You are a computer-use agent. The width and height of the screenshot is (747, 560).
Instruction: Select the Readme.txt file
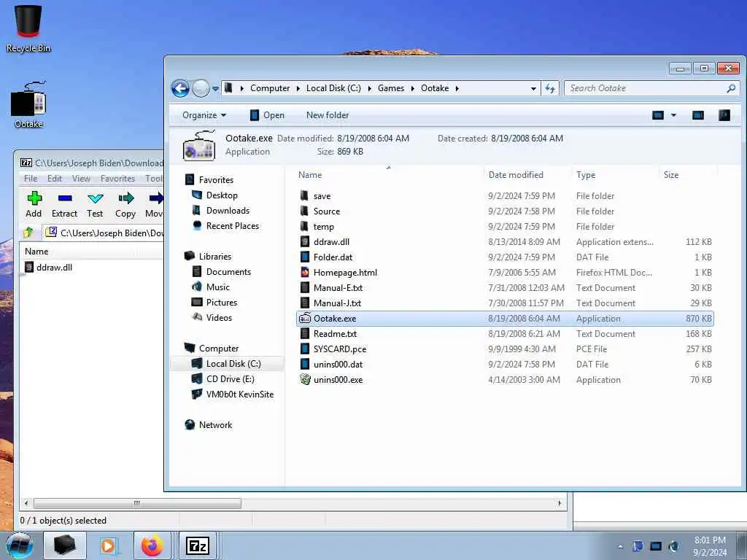click(505, 333)
